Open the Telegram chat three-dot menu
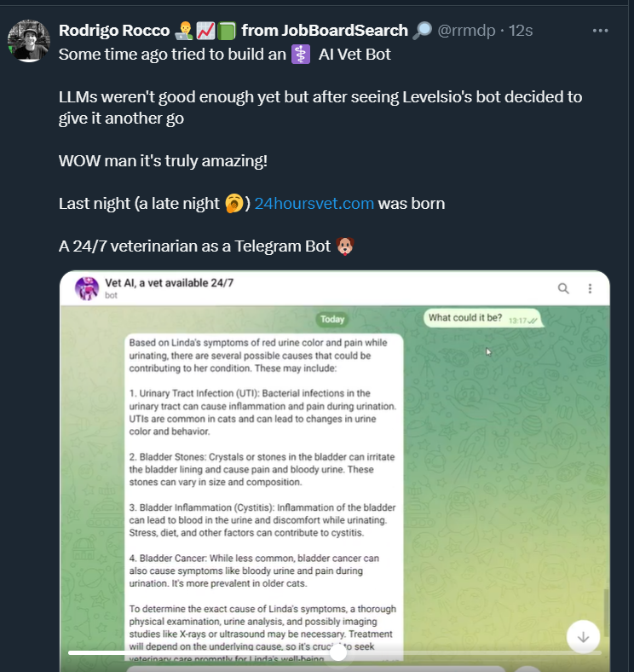This screenshot has width=634, height=672. [x=589, y=288]
